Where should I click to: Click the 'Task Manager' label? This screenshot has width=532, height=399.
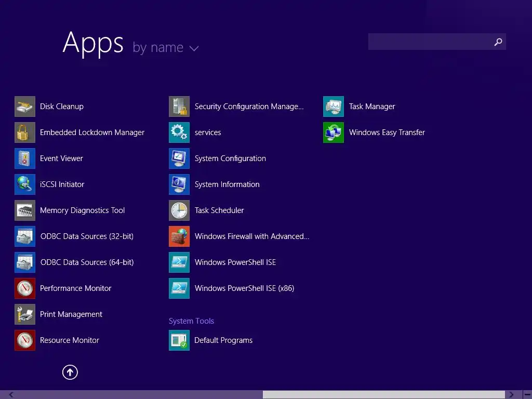[x=372, y=107]
